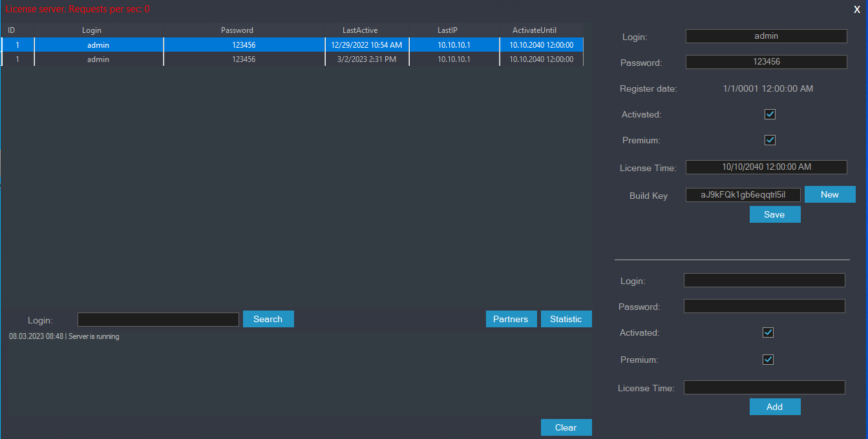Screen dimensions: 868x439
Task: Save the edited user details
Action: coord(774,214)
